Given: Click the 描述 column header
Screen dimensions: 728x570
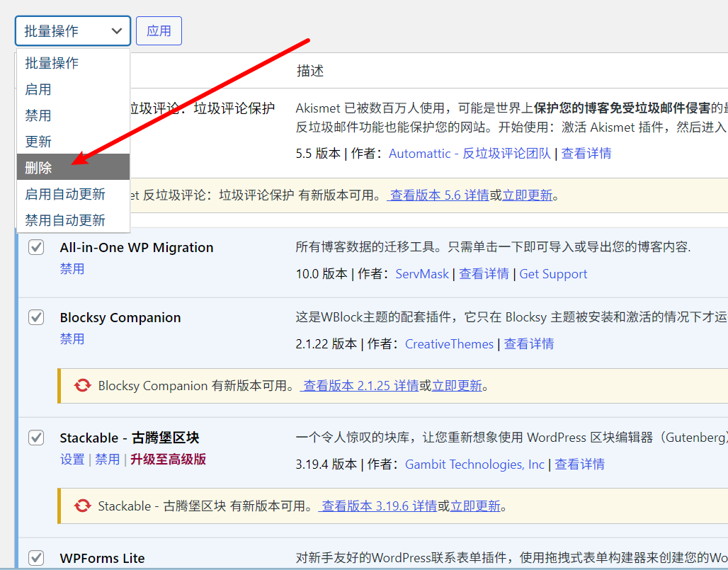Looking at the screenshot, I should tap(310, 71).
